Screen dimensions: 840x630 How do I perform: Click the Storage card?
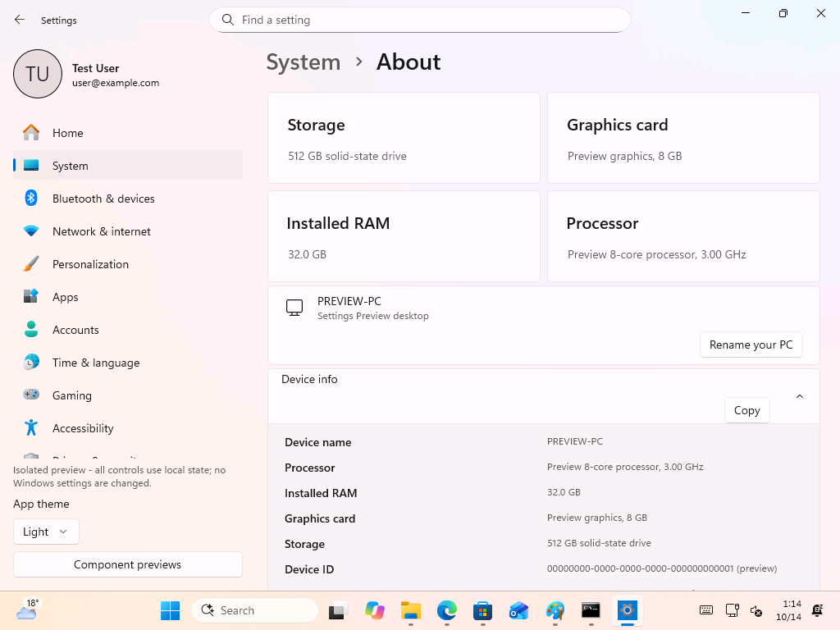tap(404, 138)
